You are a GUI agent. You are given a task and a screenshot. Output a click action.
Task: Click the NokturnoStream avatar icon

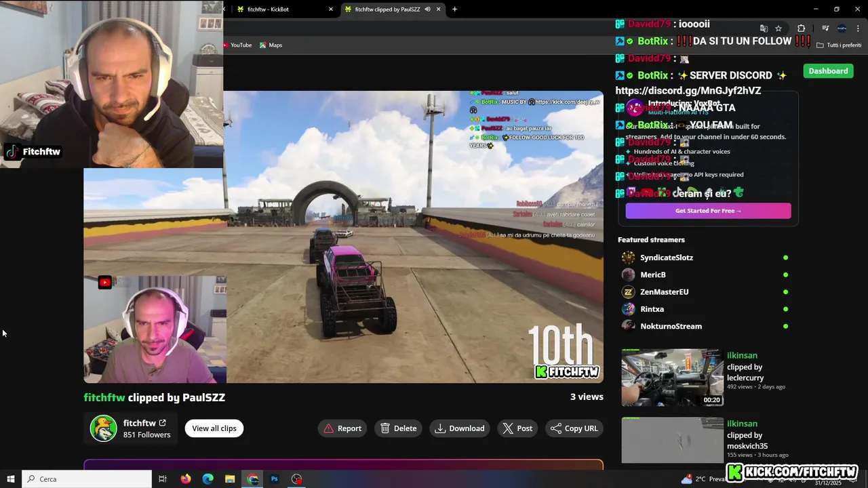(x=629, y=326)
